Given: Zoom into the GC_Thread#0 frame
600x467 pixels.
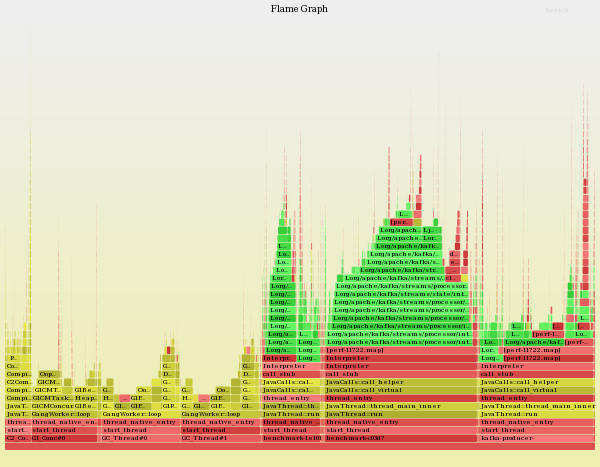Looking at the screenshot, I should coord(140,438).
